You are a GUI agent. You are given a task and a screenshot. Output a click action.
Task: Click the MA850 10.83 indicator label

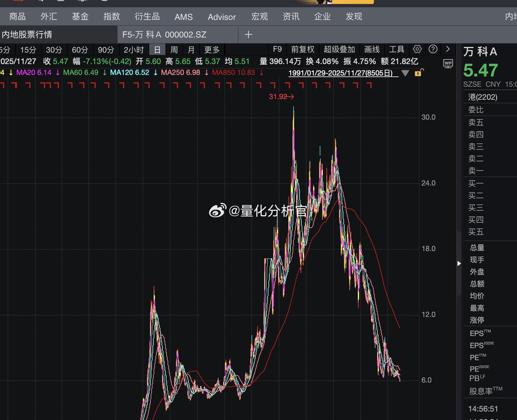(233, 73)
